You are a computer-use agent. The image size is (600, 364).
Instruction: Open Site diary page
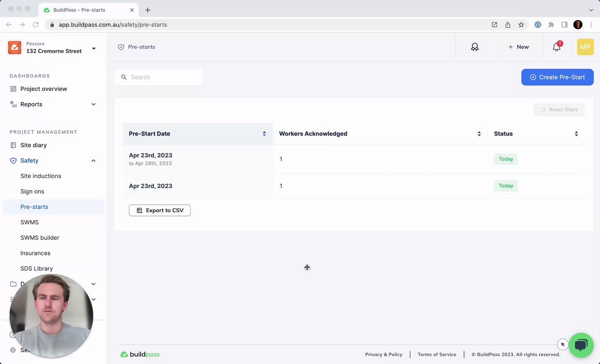click(33, 145)
